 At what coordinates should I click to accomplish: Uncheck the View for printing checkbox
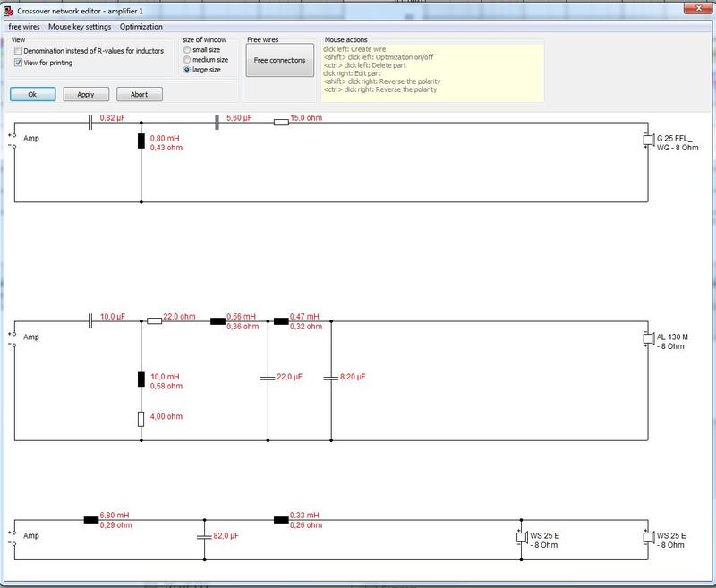[x=18, y=63]
